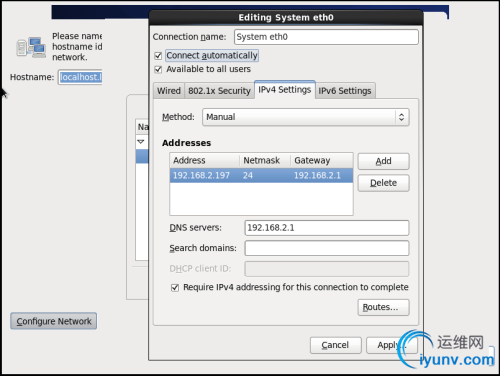Screen dimensions: 500x376
Task: Open the IPv6 Settings tab
Action: coord(345,91)
